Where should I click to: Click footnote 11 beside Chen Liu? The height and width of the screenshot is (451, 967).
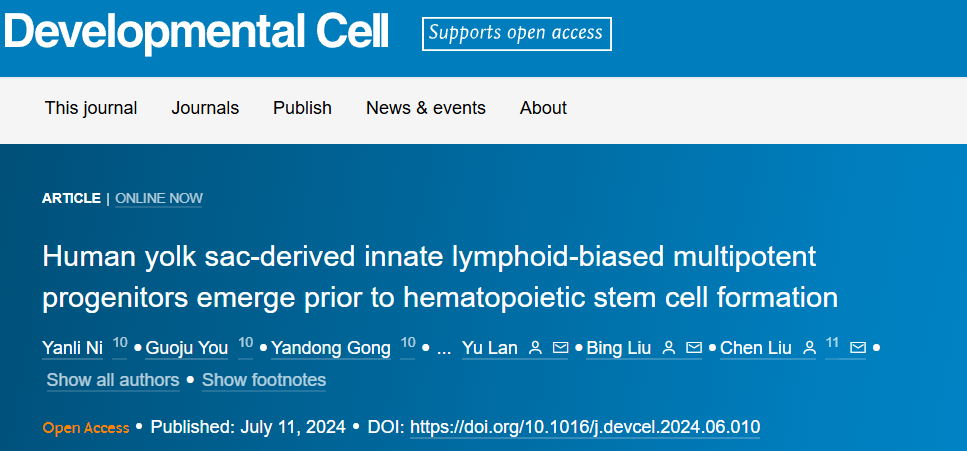coord(832,343)
